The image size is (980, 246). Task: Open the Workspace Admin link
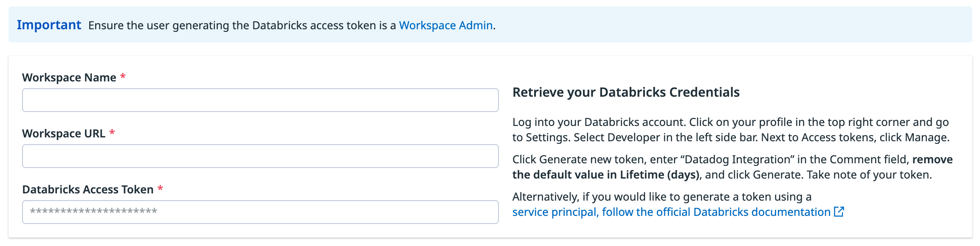[x=445, y=25]
